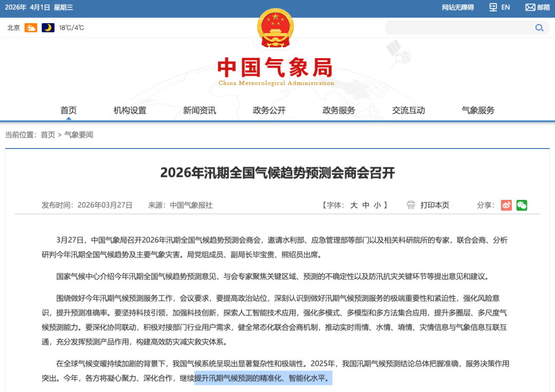Click the printer icon
Viewport: 555px width, 392px height.
[411, 205]
